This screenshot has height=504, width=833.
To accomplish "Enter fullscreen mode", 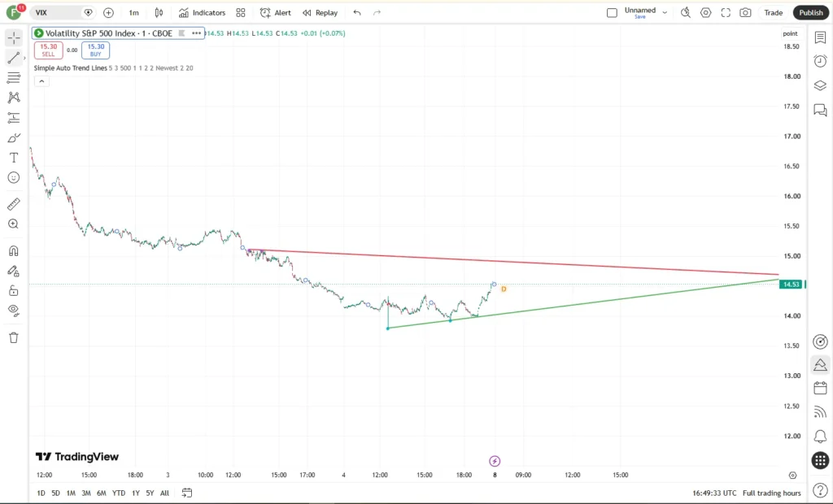I will 726,13.
